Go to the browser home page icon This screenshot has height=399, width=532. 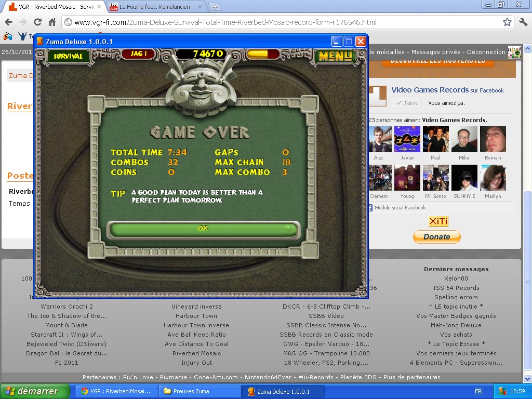click(52, 22)
